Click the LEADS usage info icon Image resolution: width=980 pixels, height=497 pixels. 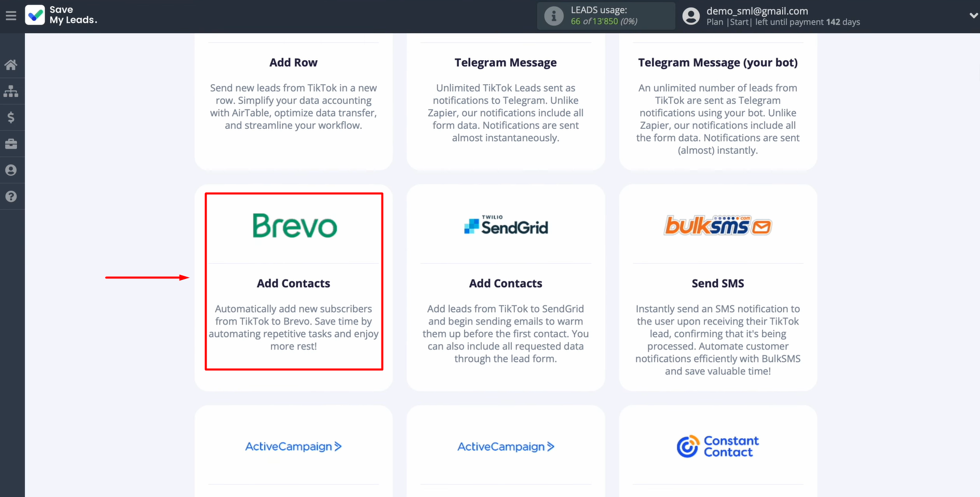[554, 16]
